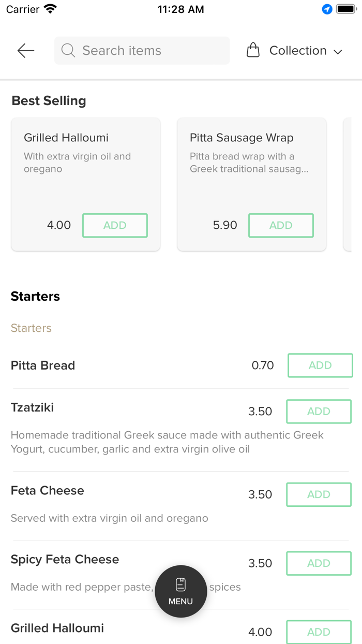362x644 pixels.
Task: Add Spicy Feta Cheese to the order
Action: coord(319,563)
